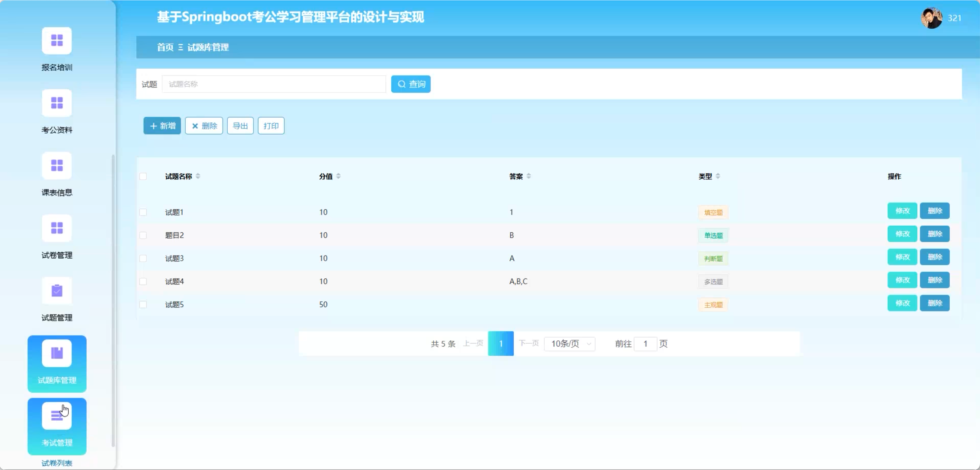Open the 考试管理 list icon

57,416
